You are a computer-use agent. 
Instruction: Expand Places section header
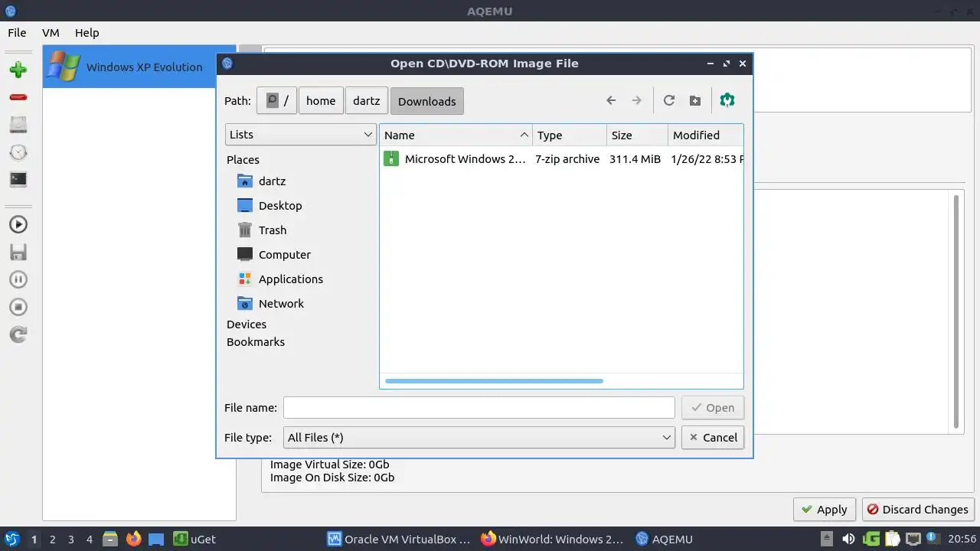coord(243,160)
